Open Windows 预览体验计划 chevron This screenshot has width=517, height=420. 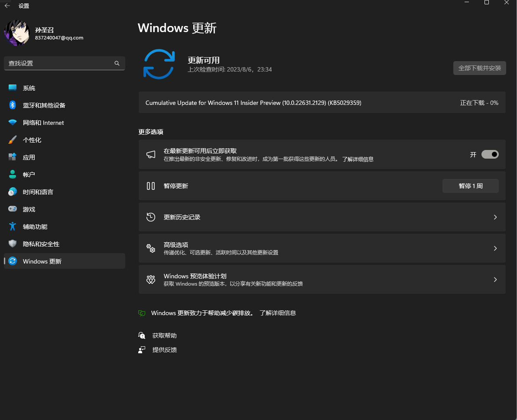coord(495,280)
